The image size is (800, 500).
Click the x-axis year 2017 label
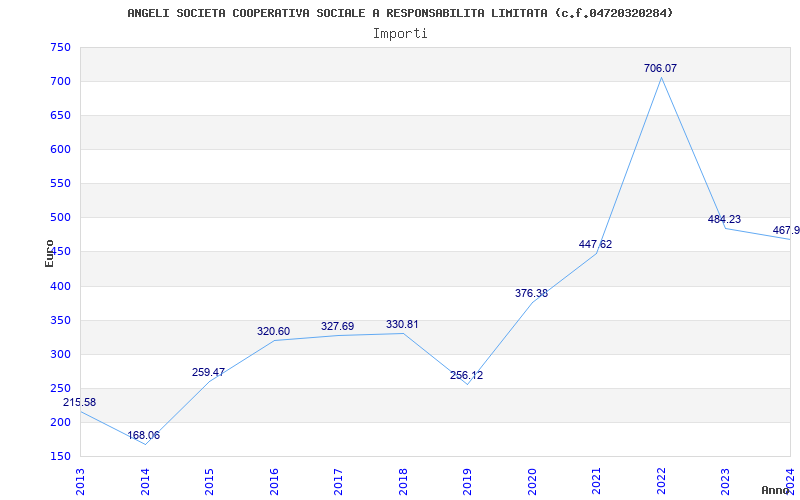coord(338,481)
